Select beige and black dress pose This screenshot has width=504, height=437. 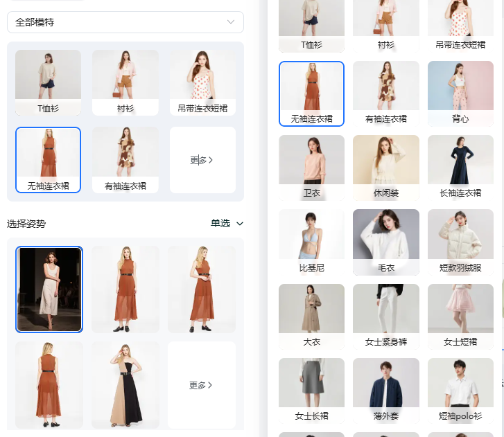[125, 385]
